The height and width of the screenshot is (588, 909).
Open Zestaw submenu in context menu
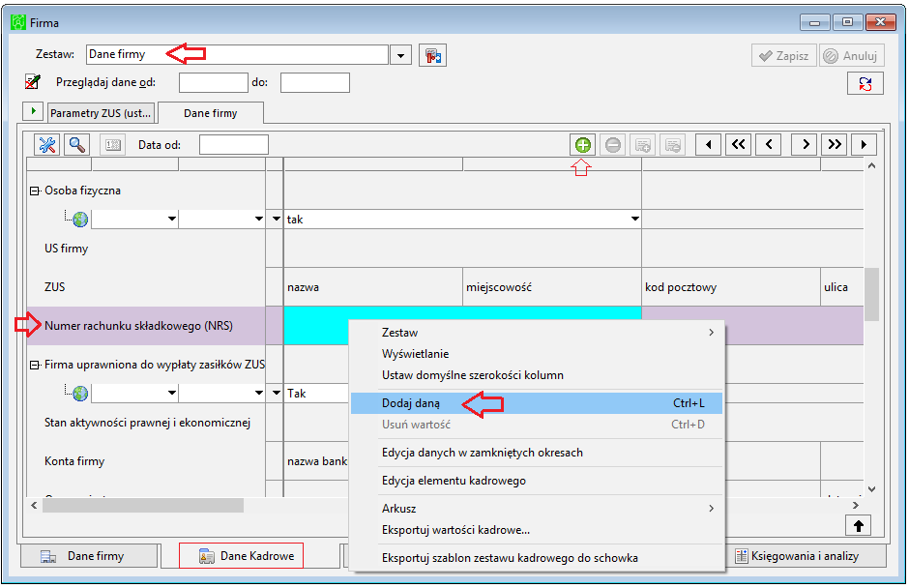pyautogui.click(x=537, y=333)
